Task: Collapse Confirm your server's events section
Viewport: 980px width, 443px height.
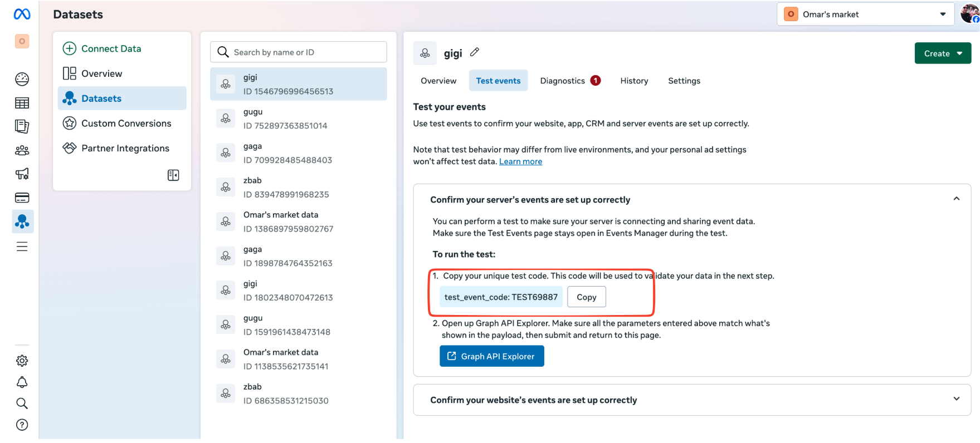Action: coord(956,199)
